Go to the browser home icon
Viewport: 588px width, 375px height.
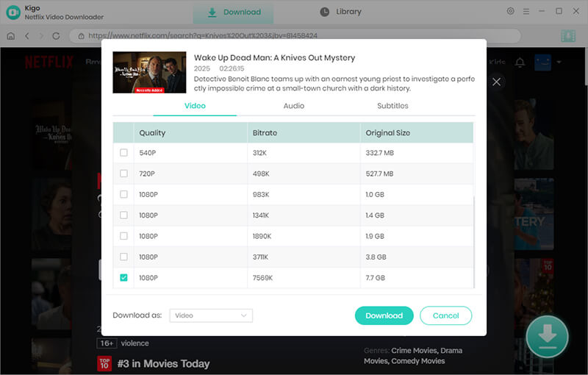coord(11,36)
